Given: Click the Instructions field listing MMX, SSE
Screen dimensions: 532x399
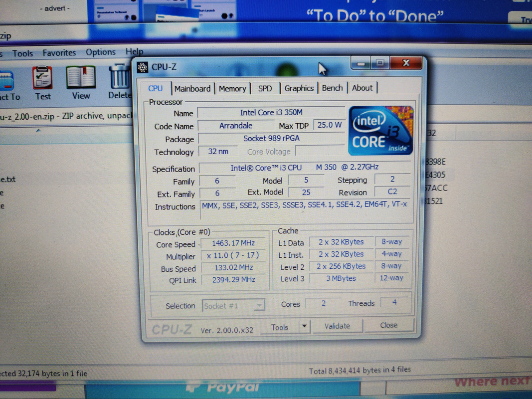Looking at the screenshot, I should pyautogui.click(x=305, y=210).
